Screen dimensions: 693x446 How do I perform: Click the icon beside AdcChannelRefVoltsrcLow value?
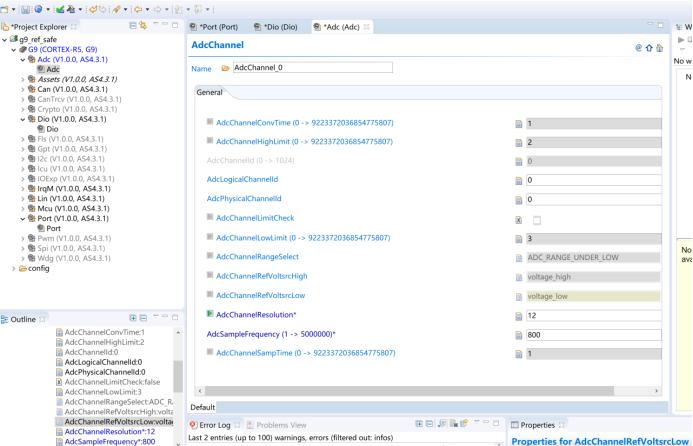[519, 297]
